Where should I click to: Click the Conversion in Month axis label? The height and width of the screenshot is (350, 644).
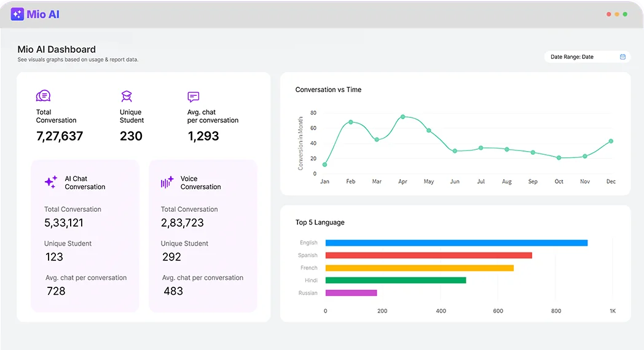[x=300, y=143]
